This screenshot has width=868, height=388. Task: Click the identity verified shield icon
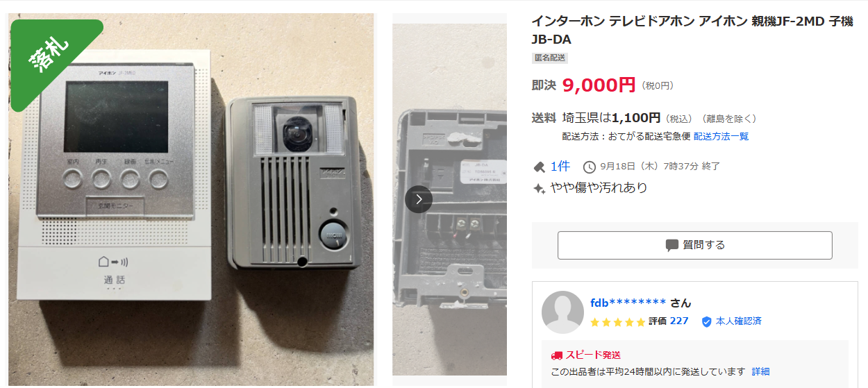pos(707,321)
